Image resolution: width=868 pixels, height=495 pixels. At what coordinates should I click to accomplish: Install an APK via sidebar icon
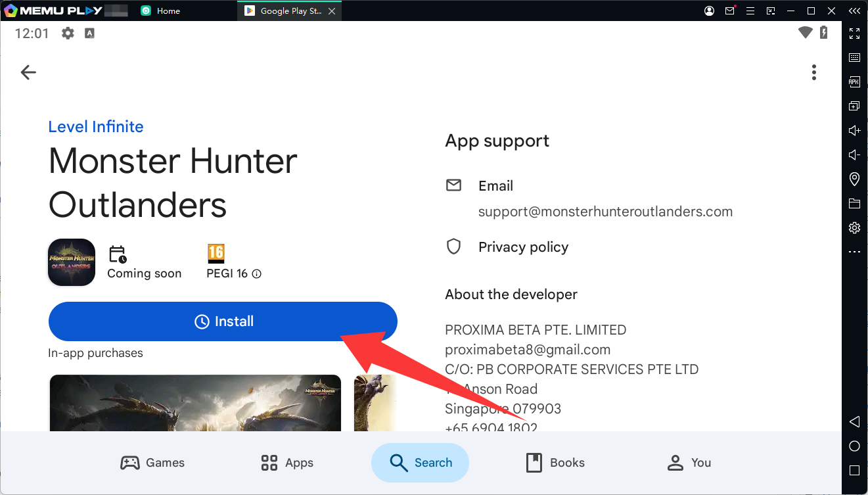coord(854,82)
